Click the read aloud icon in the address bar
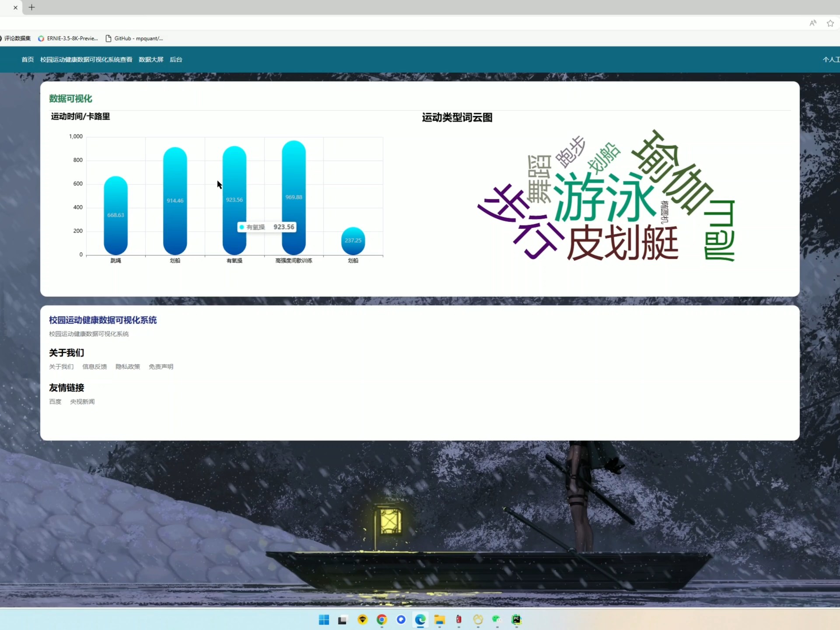 click(813, 23)
